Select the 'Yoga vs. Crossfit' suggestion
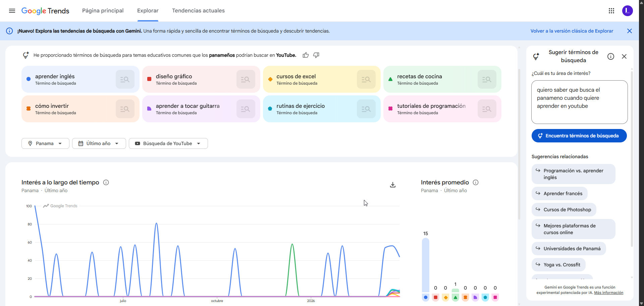This screenshot has height=306, width=644. tap(558, 265)
